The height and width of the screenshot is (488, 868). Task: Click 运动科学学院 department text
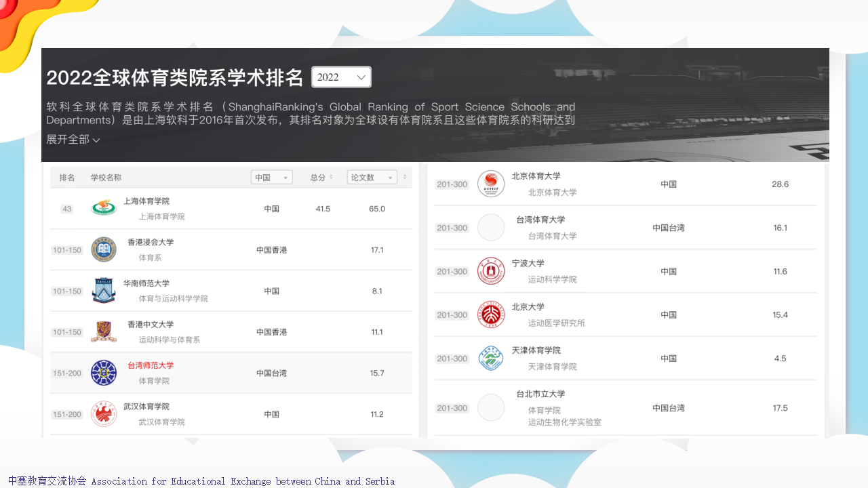[x=553, y=279]
